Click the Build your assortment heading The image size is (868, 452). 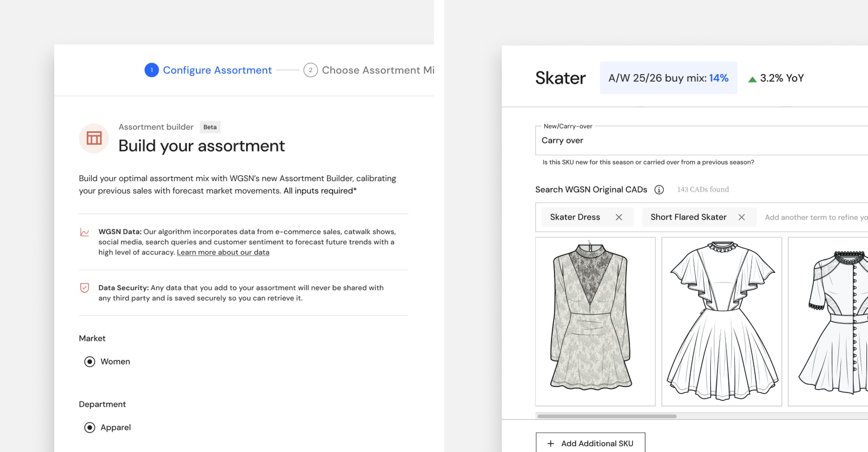pos(201,146)
